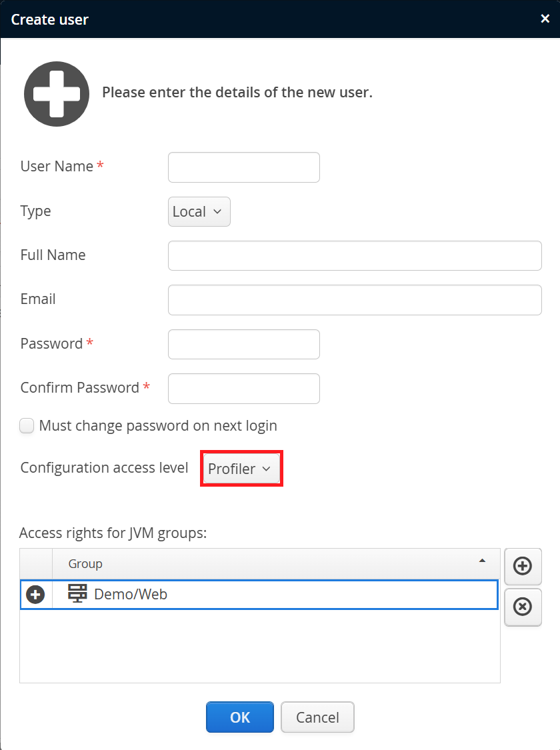Focus the Password input field
Screen dimensions: 560x750
point(243,345)
